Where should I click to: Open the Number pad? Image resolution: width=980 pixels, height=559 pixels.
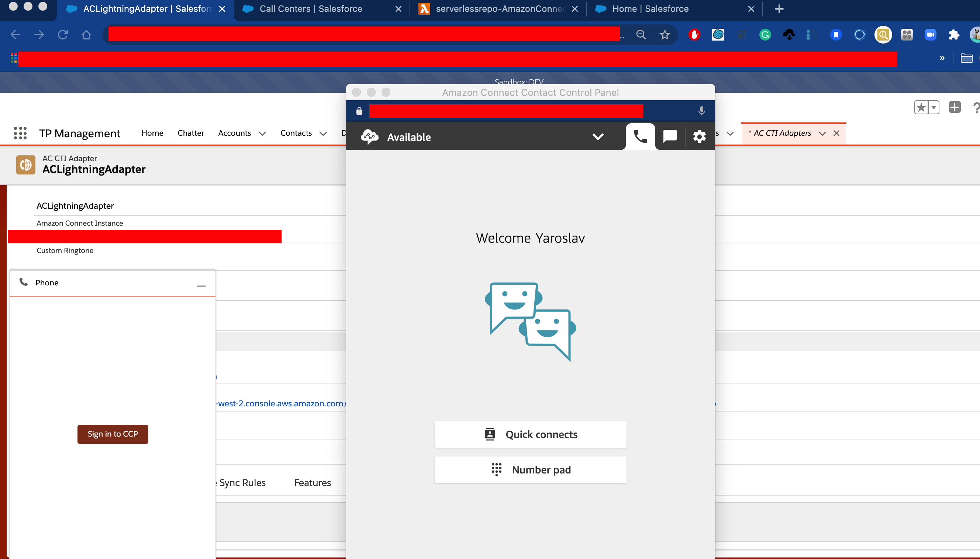(530, 469)
